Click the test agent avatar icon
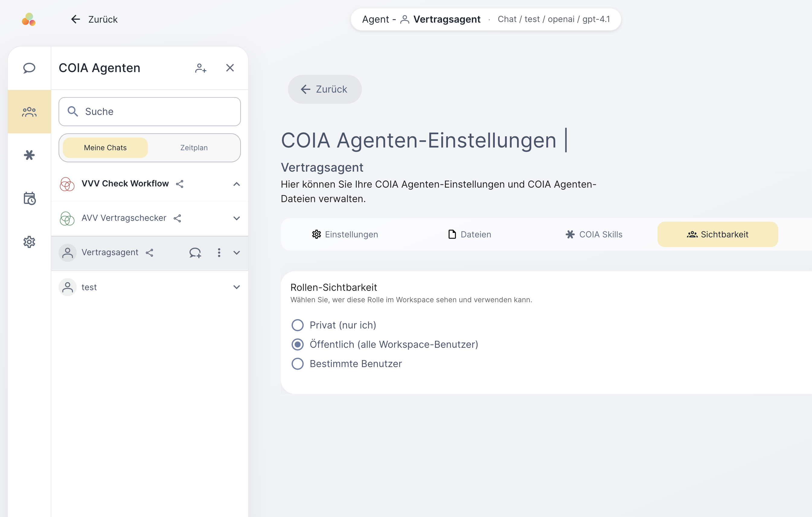Screen dimensions: 812x517 click(67, 287)
